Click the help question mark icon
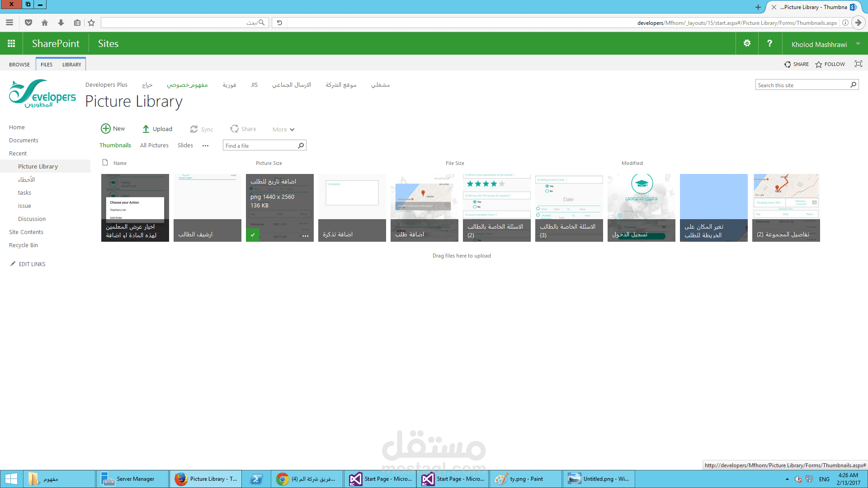This screenshot has width=868, height=488. coord(769,43)
